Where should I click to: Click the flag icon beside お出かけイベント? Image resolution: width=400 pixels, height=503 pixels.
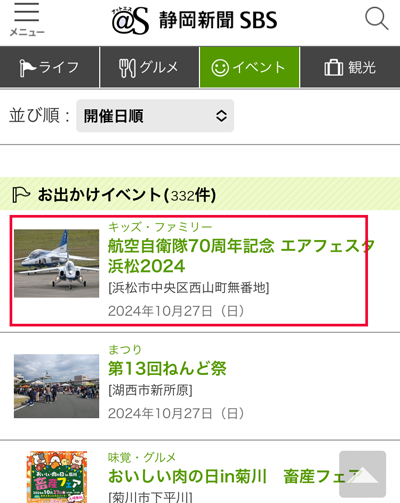(x=21, y=195)
